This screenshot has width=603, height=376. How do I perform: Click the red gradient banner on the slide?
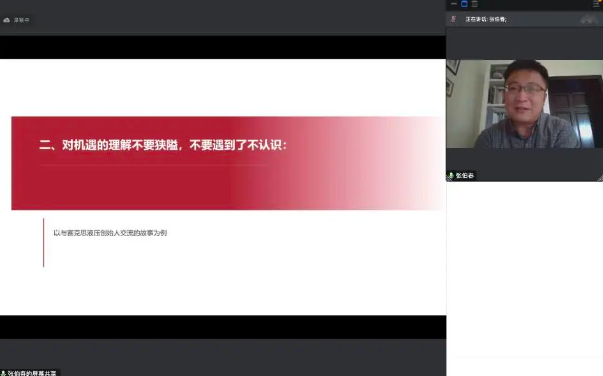pyautogui.click(x=227, y=163)
